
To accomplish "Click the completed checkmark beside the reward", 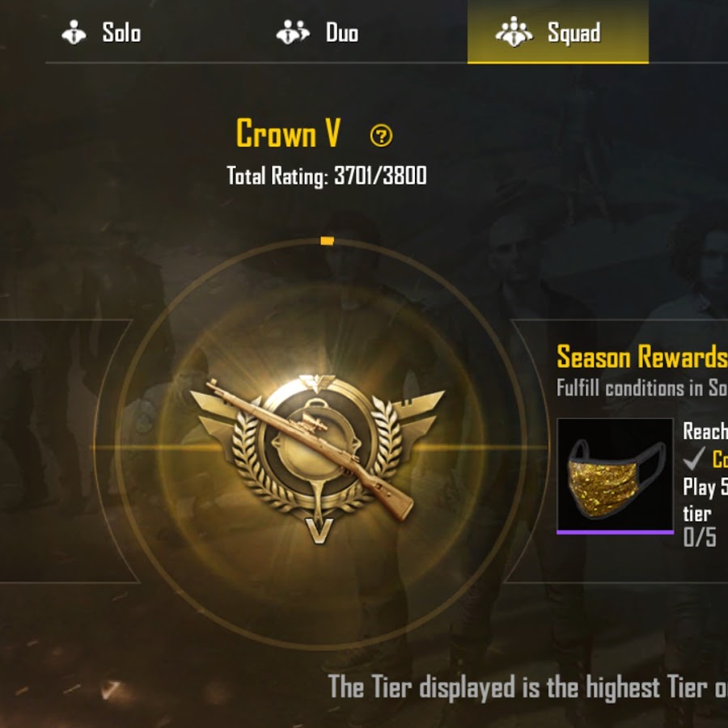I will [694, 459].
